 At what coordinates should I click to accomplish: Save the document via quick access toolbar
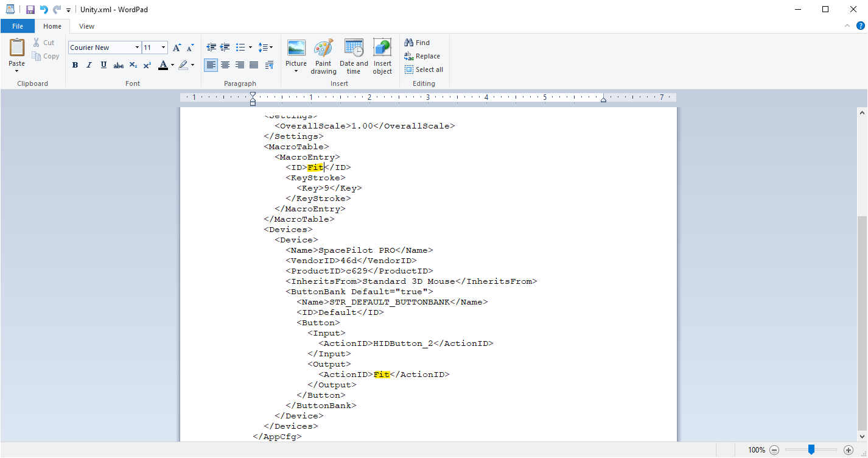coord(30,10)
